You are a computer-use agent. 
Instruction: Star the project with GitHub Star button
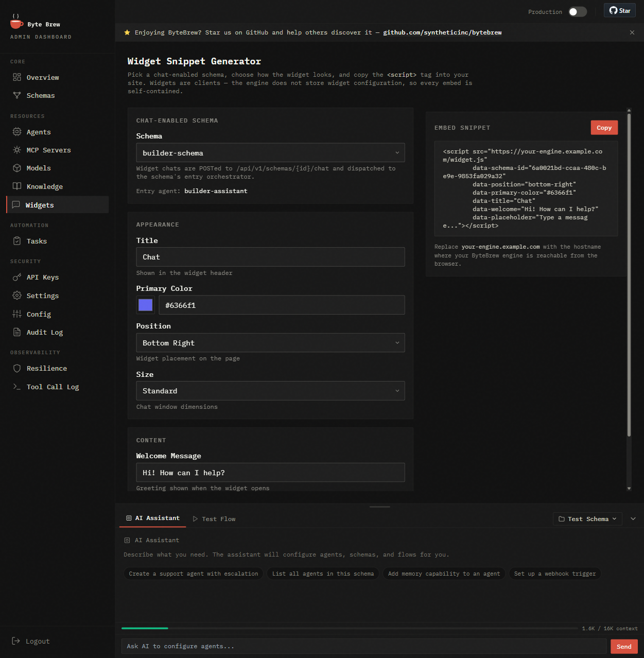(x=620, y=10)
